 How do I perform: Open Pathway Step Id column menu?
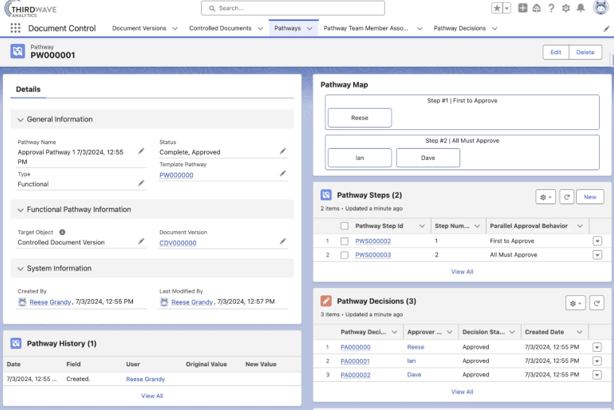tap(422, 226)
